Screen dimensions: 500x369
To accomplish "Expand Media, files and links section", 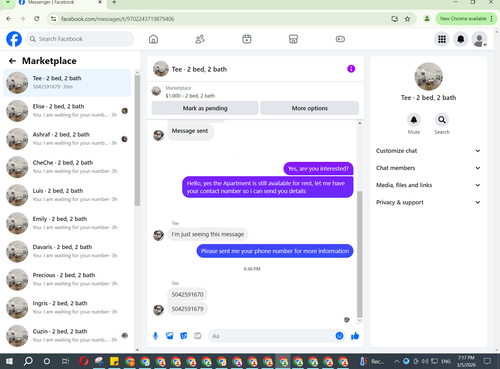I will 428,185.
